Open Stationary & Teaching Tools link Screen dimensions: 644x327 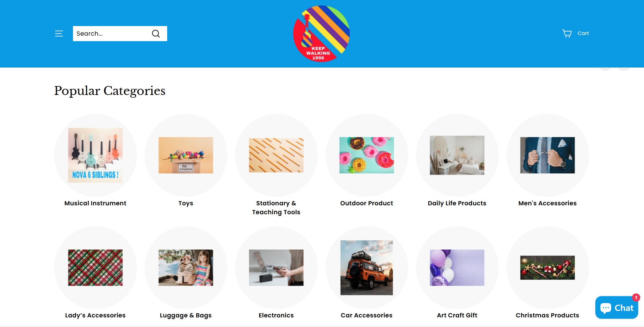(x=276, y=208)
